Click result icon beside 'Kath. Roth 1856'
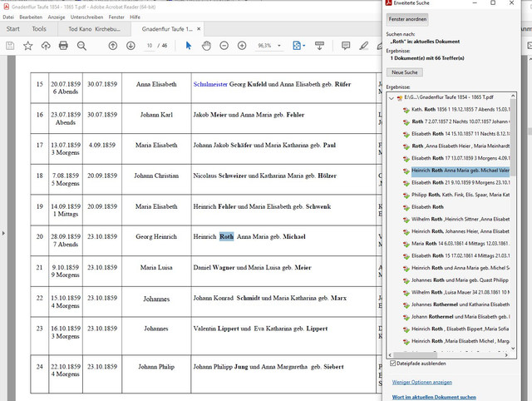The image size is (532, 401). tap(406, 110)
